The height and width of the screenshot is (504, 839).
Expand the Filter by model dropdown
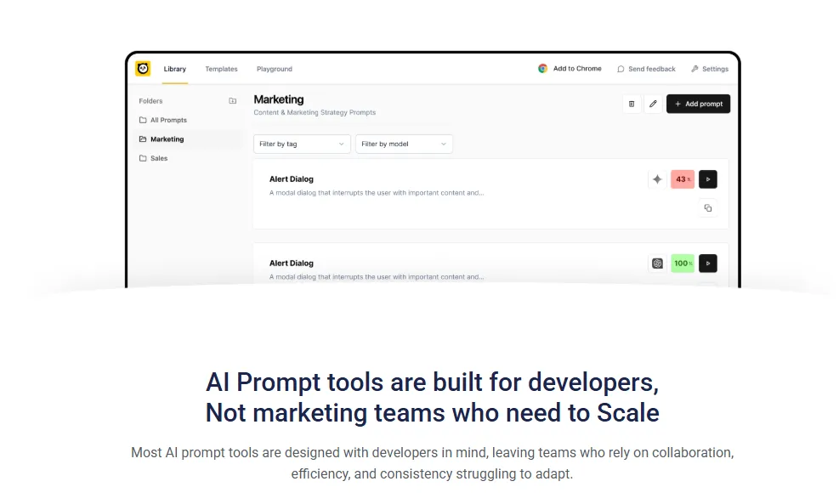[x=404, y=144]
